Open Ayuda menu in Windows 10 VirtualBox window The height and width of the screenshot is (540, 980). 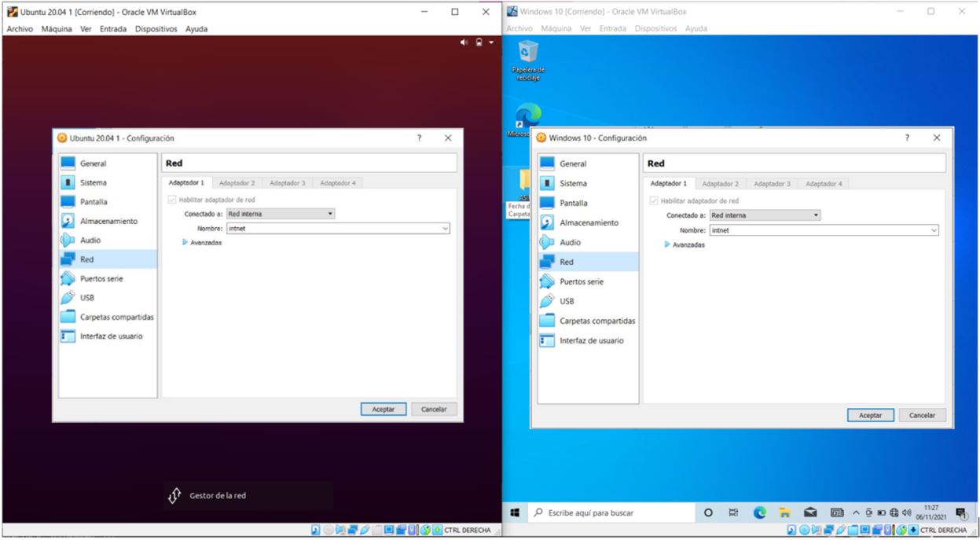696,29
